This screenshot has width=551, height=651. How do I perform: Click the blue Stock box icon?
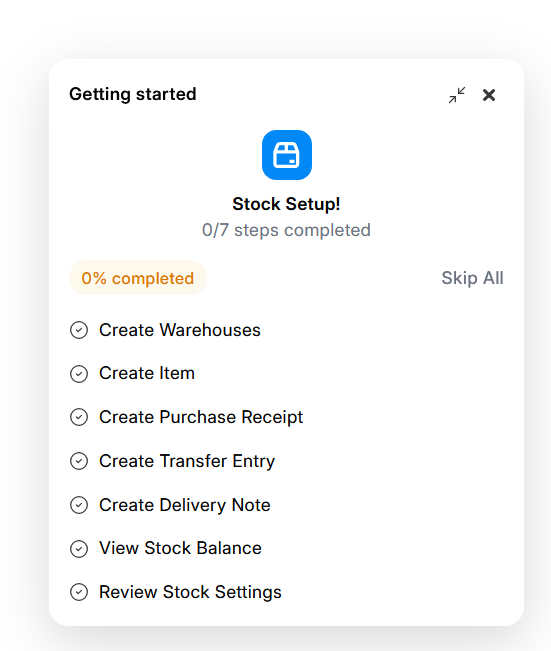pyautogui.click(x=287, y=155)
